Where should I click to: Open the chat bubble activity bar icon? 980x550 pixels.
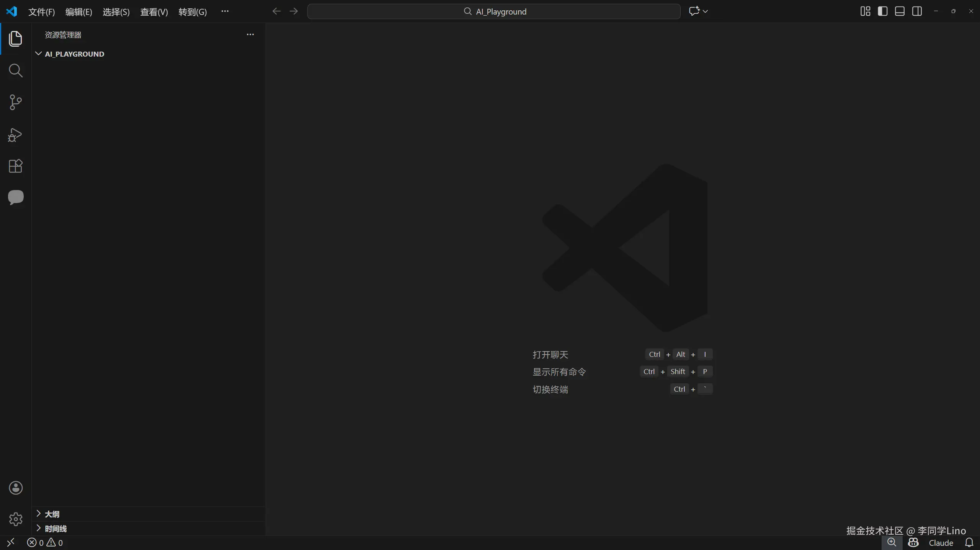coord(15,197)
